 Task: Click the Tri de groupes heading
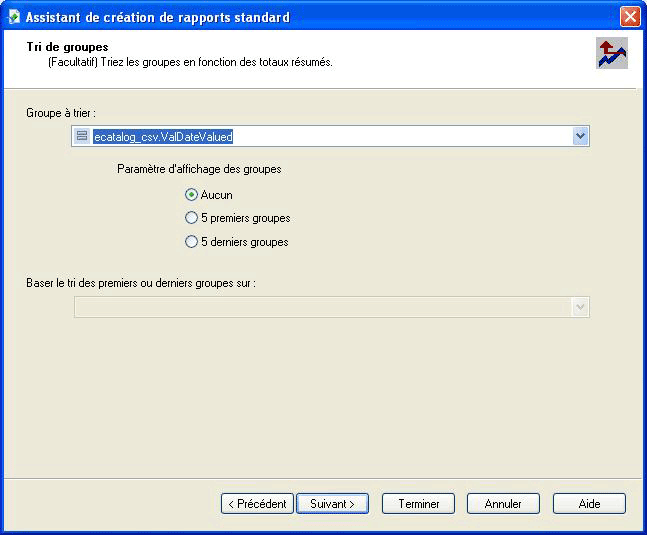tap(68, 47)
